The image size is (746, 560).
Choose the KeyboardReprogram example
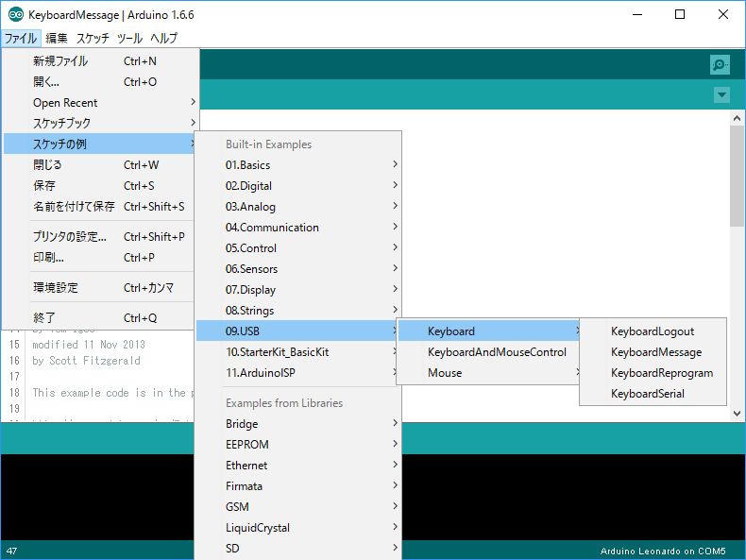[661, 373]
